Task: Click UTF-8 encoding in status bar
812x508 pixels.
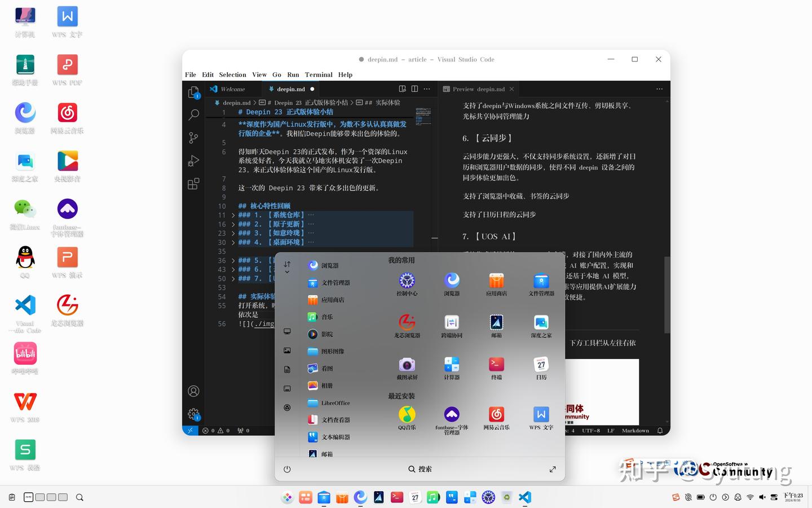Action: (x=591, y=431)
